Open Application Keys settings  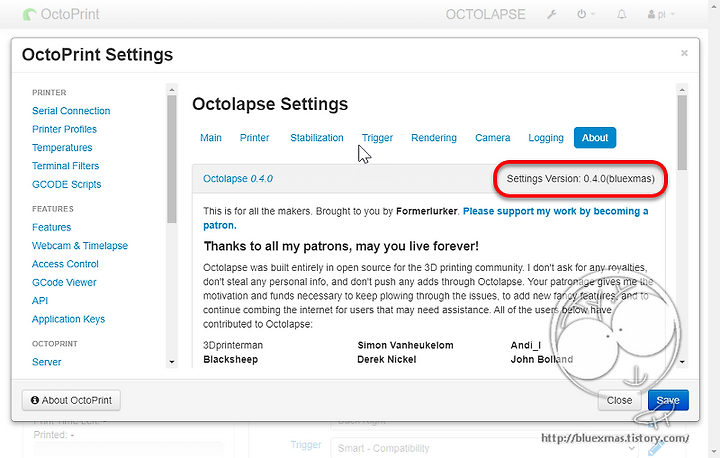68,319
